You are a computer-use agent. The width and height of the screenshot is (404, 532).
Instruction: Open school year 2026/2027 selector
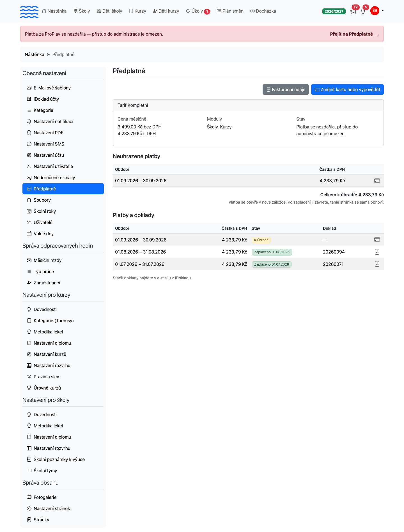(334, 11)
